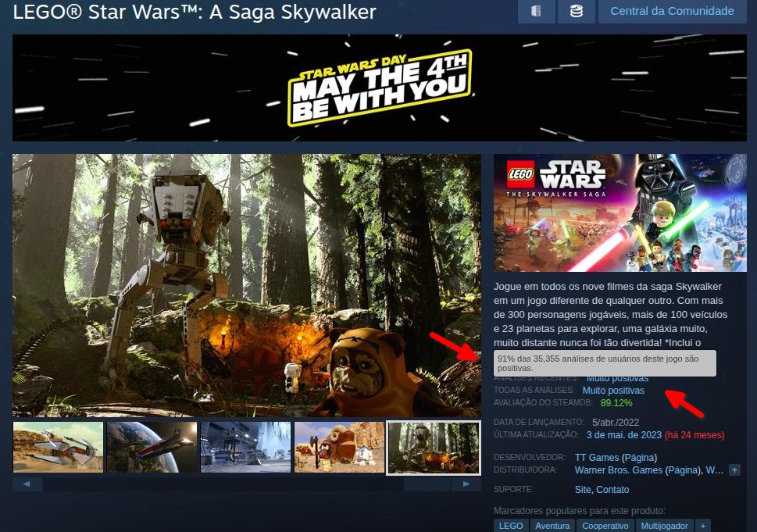
Task: Open Central da Comunidade
Action: 672,11
